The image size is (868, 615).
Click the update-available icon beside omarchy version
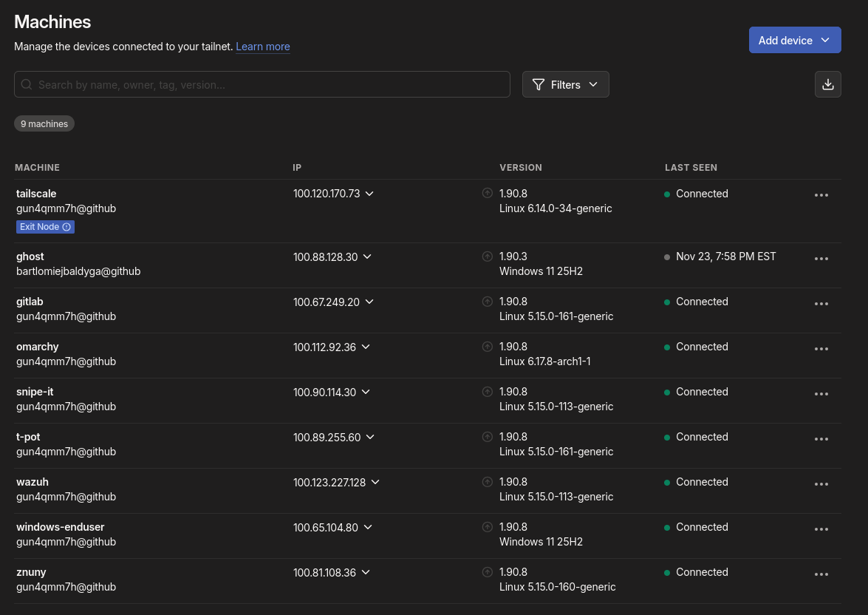pyautogui.click(x=487, y=347)
